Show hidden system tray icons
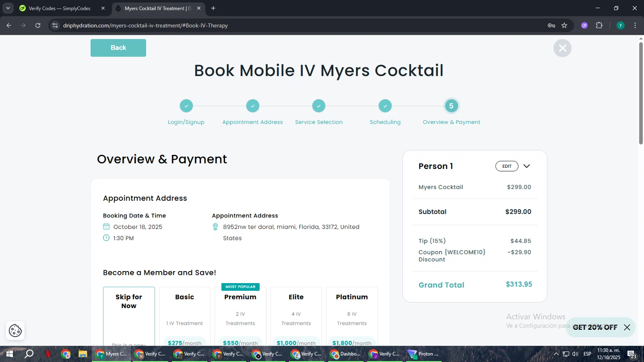644x362 pixels. coord(556,354)
